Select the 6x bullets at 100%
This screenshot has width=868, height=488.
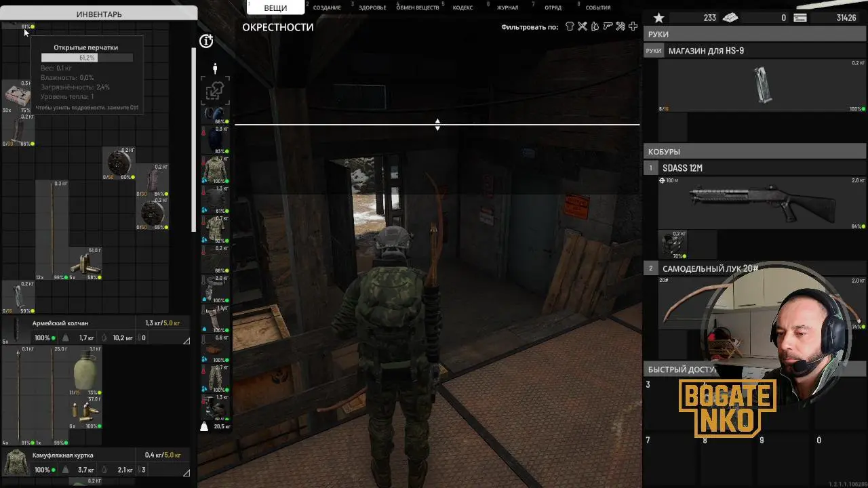click(85, 412)
